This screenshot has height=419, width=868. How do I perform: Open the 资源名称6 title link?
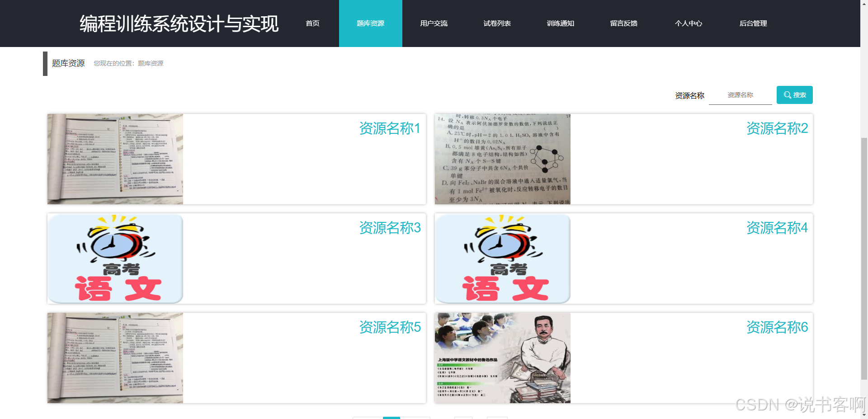(777, 327)
